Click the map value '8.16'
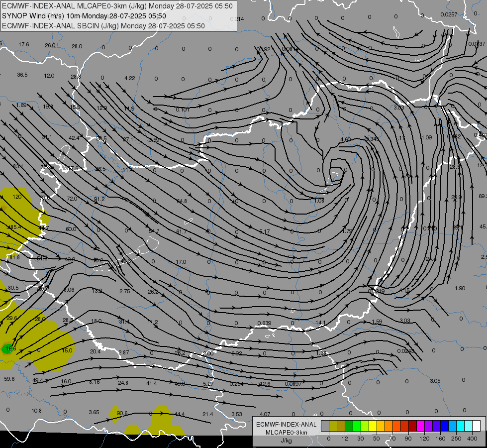 (95, 382)
